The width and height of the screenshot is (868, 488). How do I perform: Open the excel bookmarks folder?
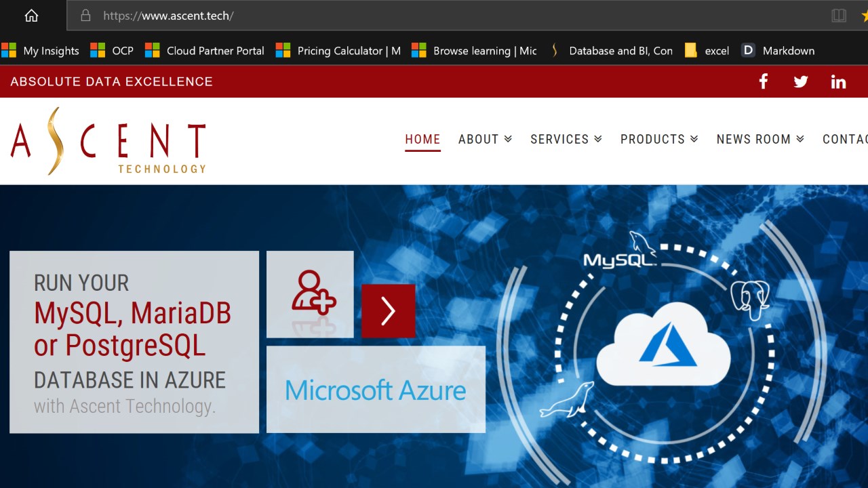tap(707, 50)
